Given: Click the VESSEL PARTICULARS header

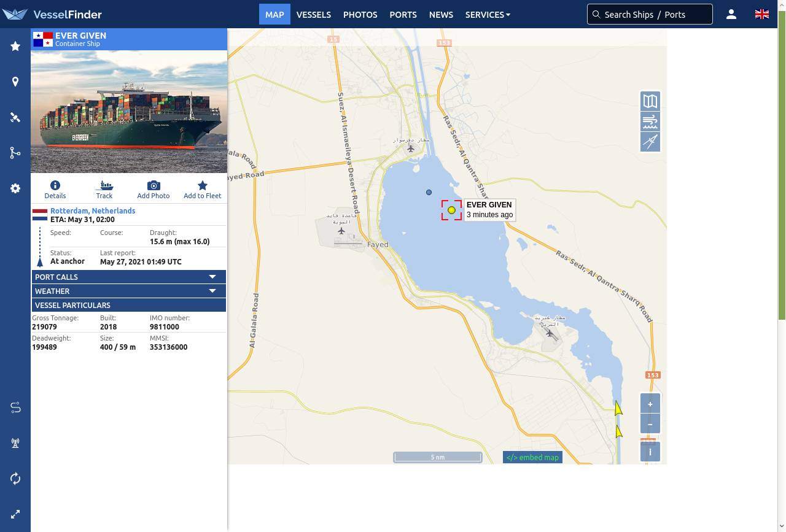Looking at the screenshot, I should (x=129, y=305).
